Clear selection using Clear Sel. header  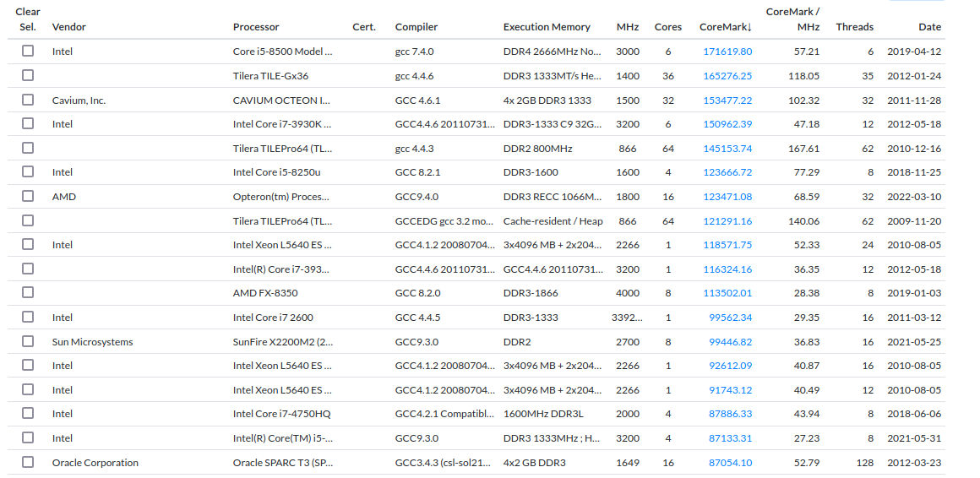(x=28, y=19)
